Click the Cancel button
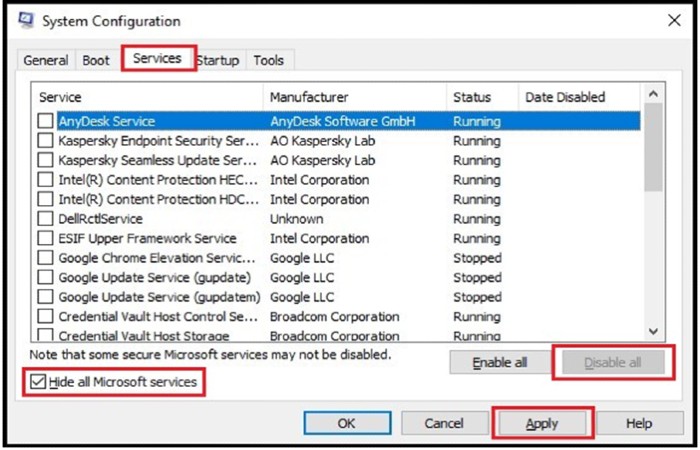700x450 pixels. [444, 423]
